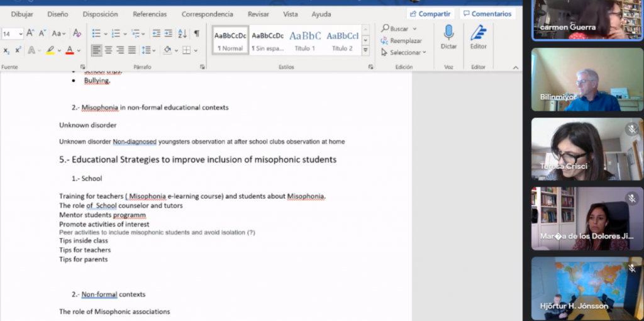This screenshot has width=644, height=321.
Task: Open the font color dropdown arrow
Action: pos(79,50)
